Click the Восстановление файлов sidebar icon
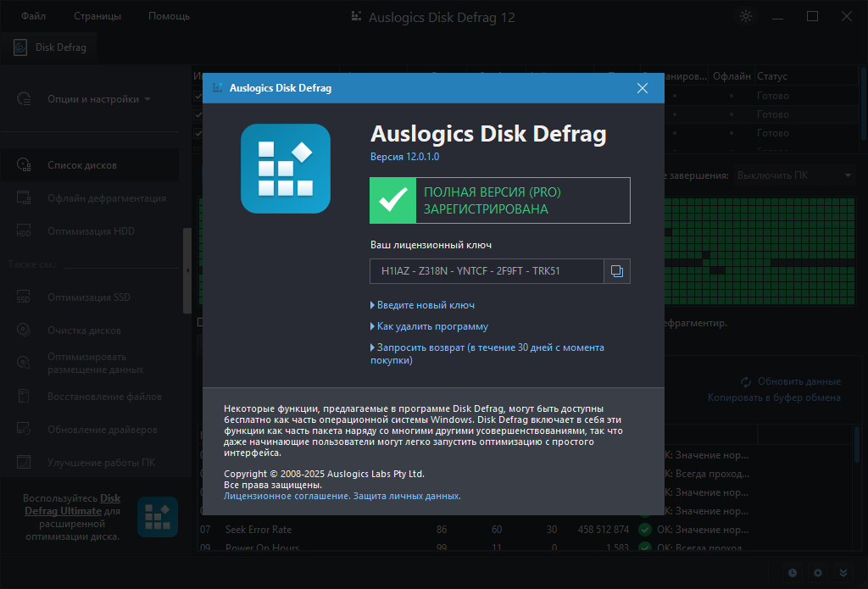 click(x=23, y=396)
